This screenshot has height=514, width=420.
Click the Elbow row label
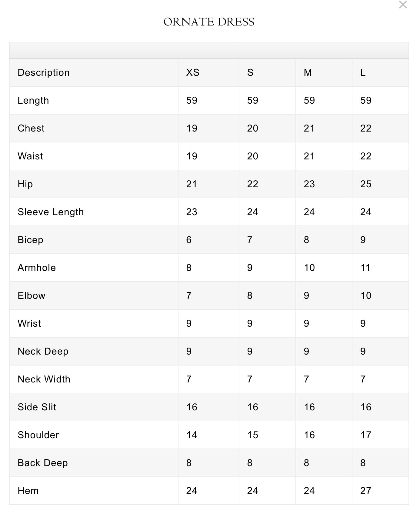32,296
